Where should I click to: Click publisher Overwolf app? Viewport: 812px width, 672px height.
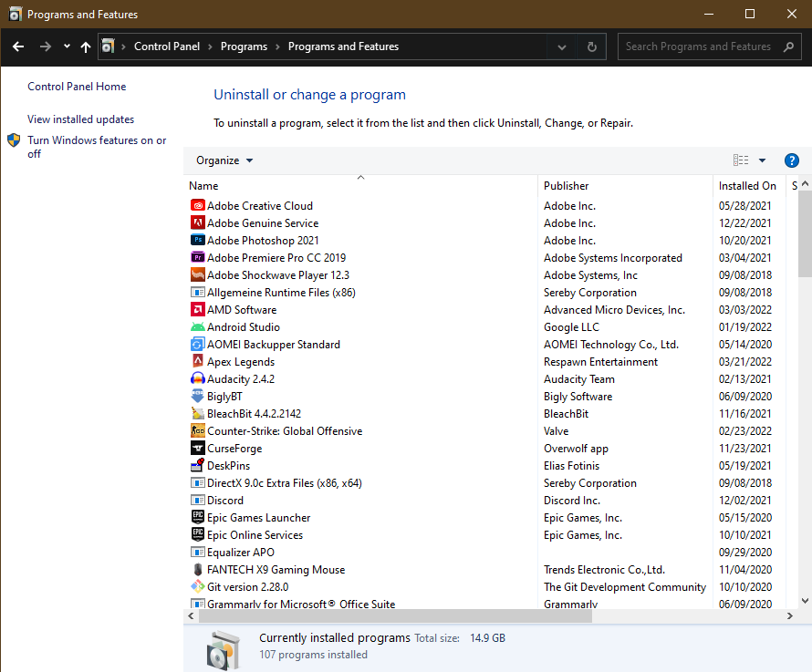[576, 449]
